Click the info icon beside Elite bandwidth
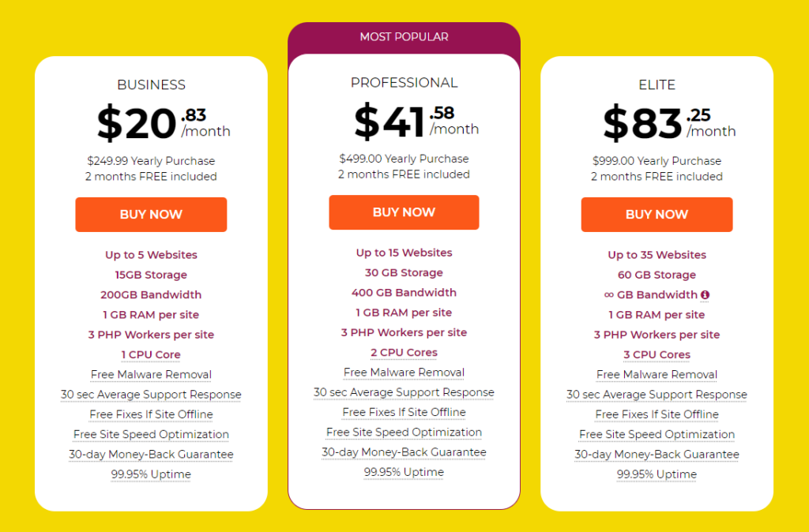 point(705,295)
